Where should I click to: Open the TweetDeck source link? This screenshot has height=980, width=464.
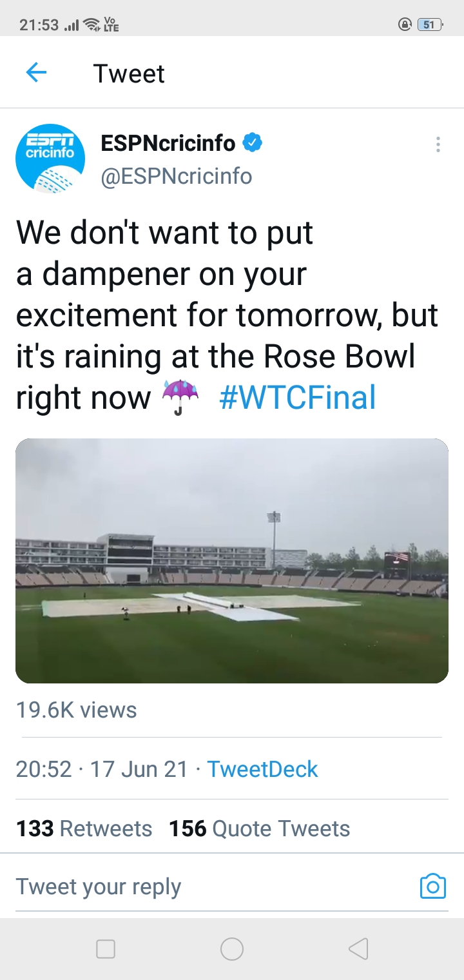click(262, 769)
